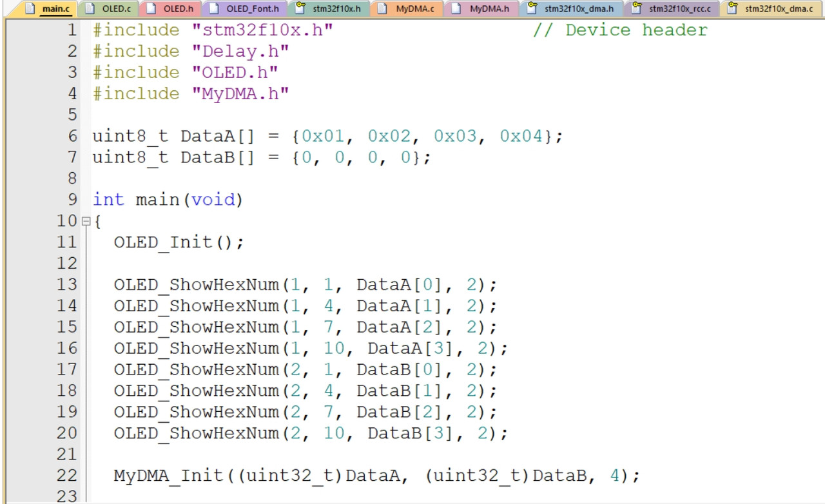Click OLED_ShowHexNum with DataA[1]

pyautogui.click(x=306, y=305)
